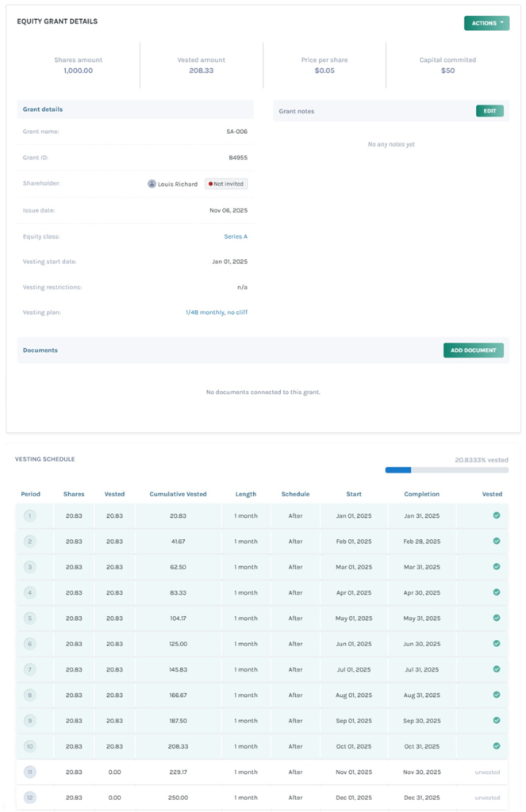Click the period 5 number badge
Image resolution: width=526 pixels, height=812 pixels.
[x=29, y=619]
